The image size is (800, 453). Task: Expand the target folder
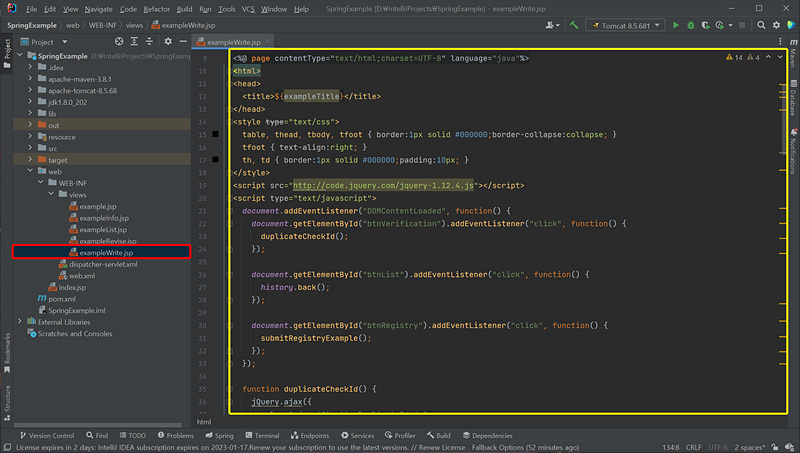click(x=30, y=159)
